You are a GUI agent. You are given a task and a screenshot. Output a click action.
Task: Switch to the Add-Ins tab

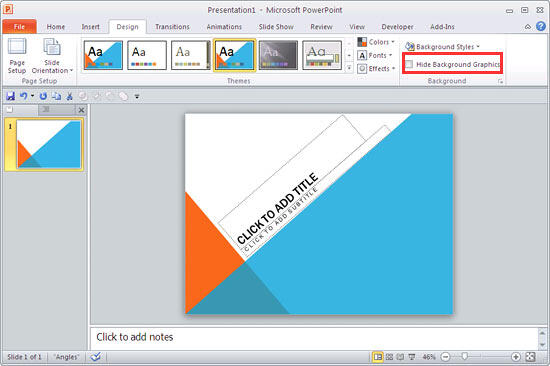442,27
